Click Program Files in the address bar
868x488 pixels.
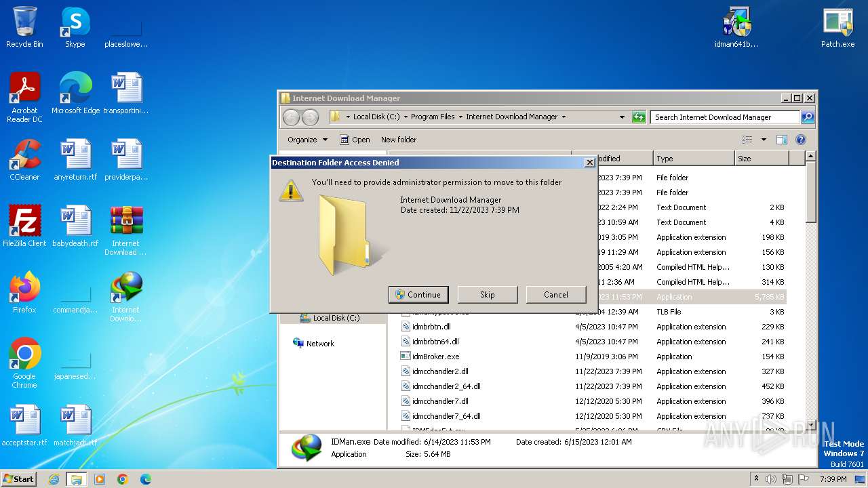pos(433,117)
